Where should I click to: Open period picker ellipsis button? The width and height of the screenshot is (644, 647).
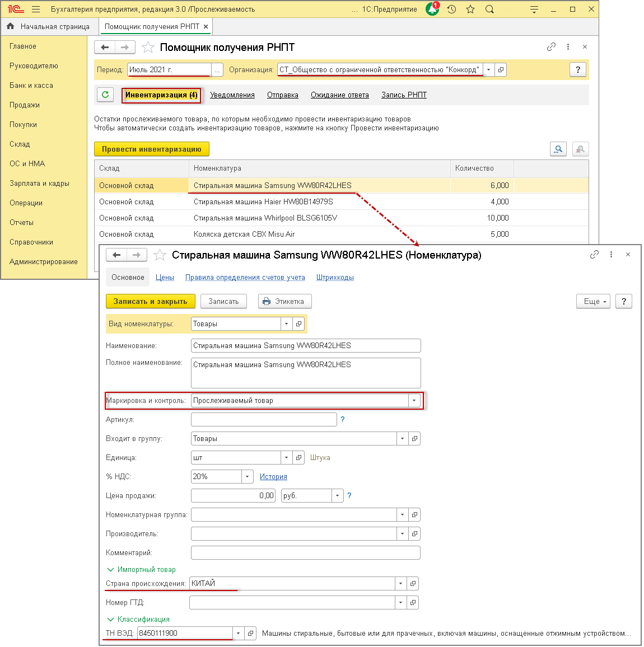tap(217, 70)
